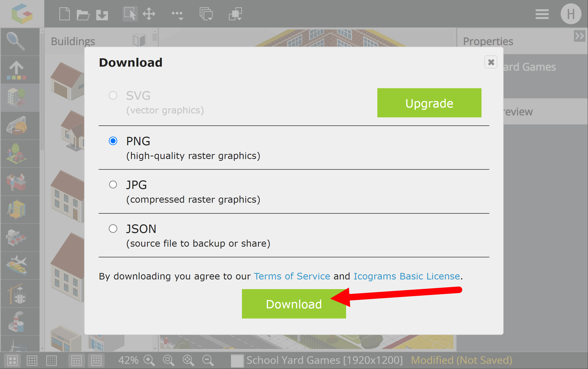588x369 pixels.
Task: Open the hamburger main menu
Action: click(x=542, y=14)
